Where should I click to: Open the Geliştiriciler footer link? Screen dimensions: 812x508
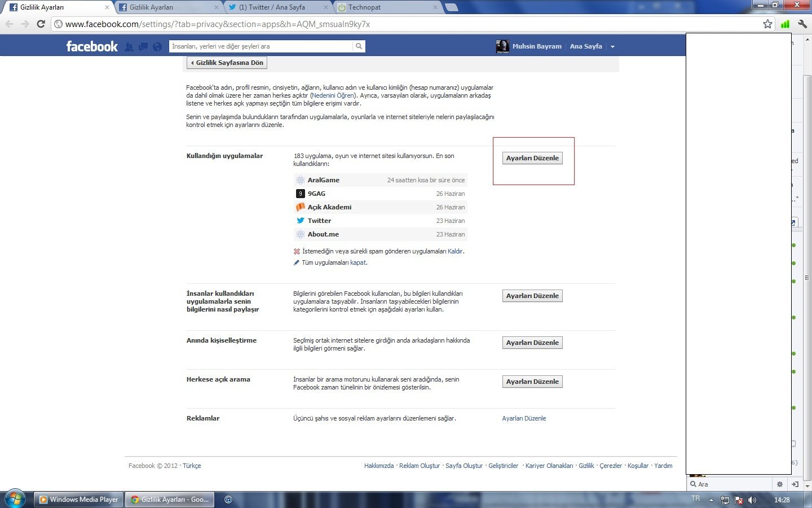click(x=504, y=466)
